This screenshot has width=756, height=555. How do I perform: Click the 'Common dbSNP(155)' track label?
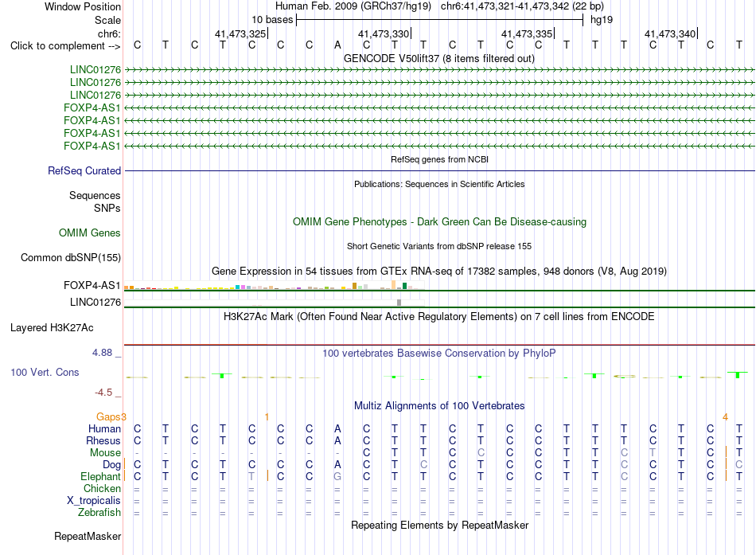tap(70, 258)
